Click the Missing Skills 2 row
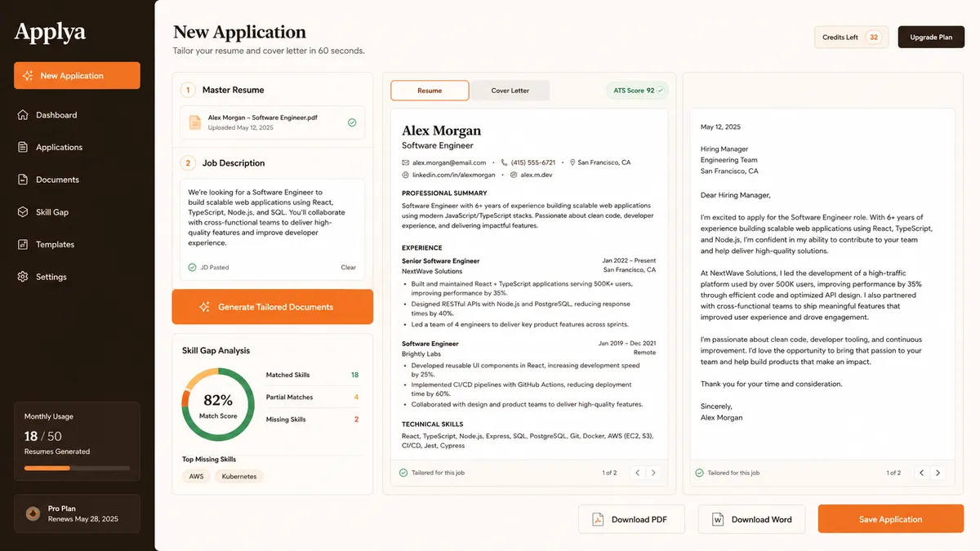Viewport: 980px width, 551px height. click(312, 420)
